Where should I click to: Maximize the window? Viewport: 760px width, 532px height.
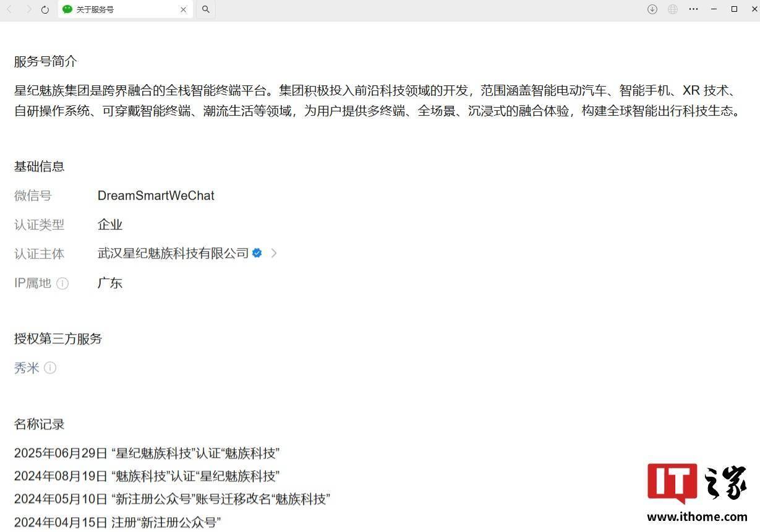(734, 9)
